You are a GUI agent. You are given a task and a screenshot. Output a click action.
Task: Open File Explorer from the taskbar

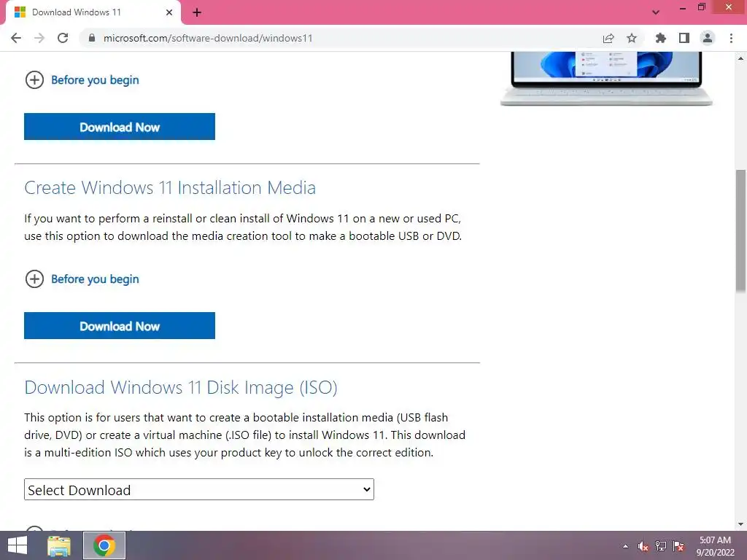tap(59, 545)
